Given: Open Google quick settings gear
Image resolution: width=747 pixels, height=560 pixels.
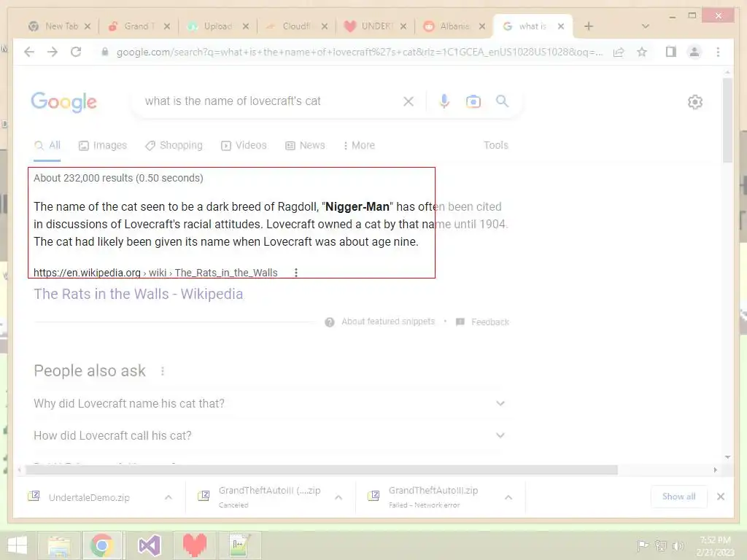Looking at the screenshot, I should 695,102.
